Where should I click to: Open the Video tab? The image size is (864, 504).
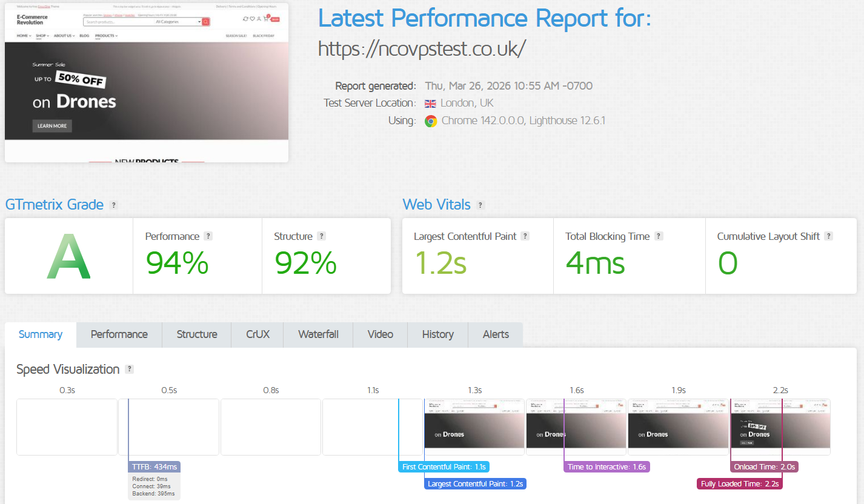380,334
